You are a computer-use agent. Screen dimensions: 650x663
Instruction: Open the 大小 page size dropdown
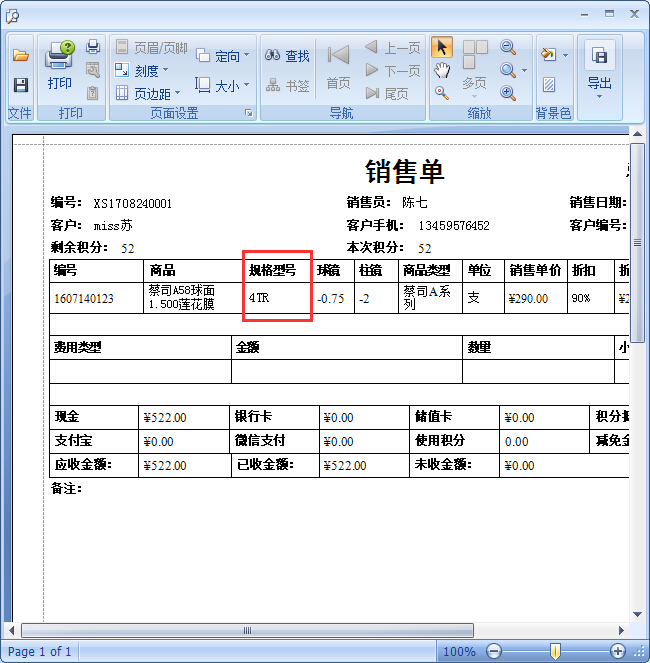click(x=222, y=86)
